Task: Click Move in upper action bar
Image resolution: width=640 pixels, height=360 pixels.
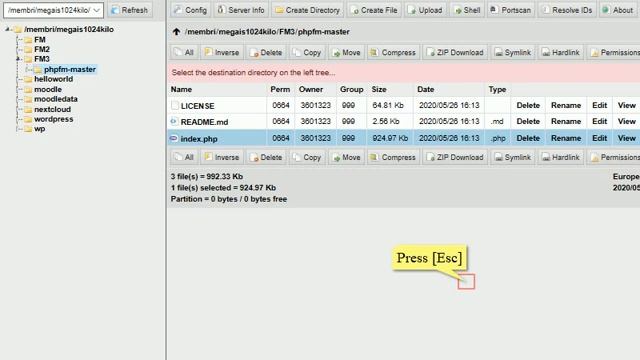Action: pos(347,52)
